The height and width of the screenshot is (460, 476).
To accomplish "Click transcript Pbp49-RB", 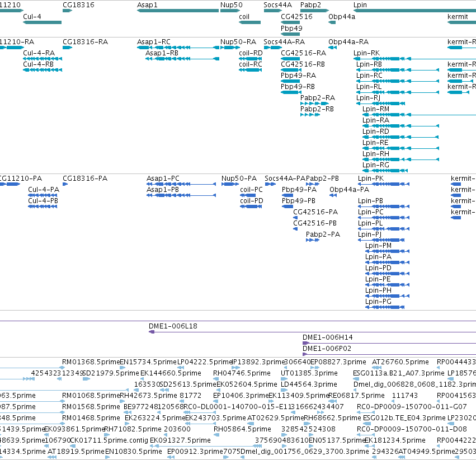I will click(290, 92).
